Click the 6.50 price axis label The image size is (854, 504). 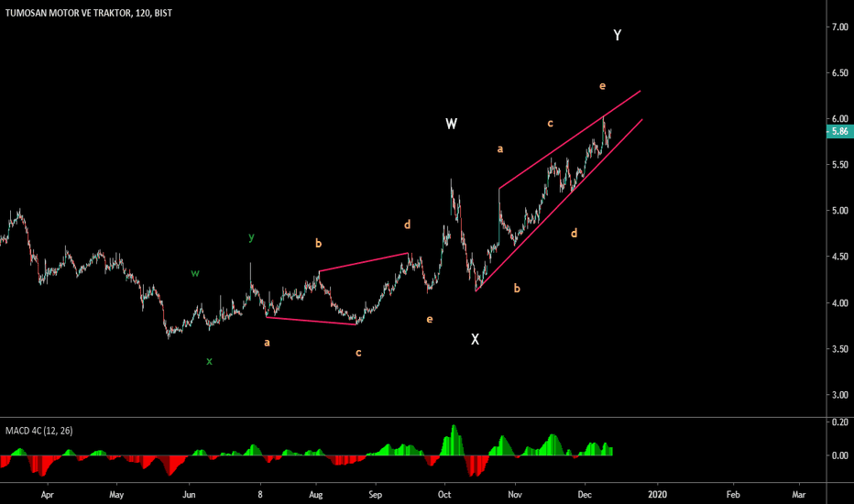pyautogui.click(x=840, y=73)
